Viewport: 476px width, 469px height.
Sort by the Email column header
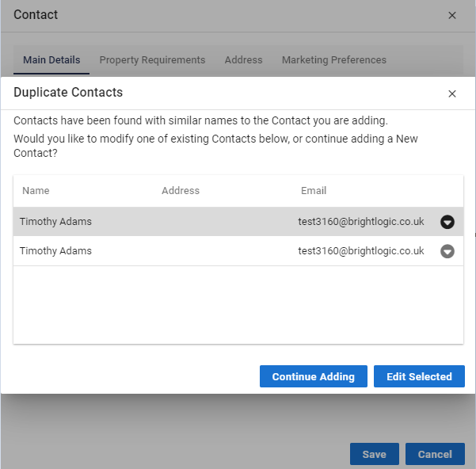click(x=314, y=191)
